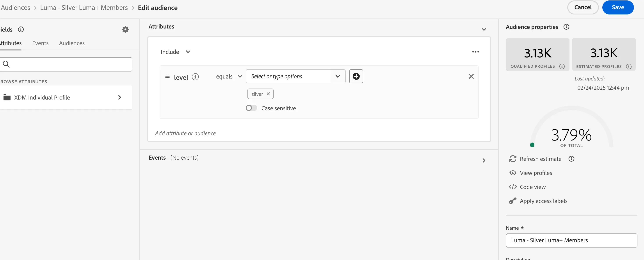Save the audience

(x=618, y=7)
